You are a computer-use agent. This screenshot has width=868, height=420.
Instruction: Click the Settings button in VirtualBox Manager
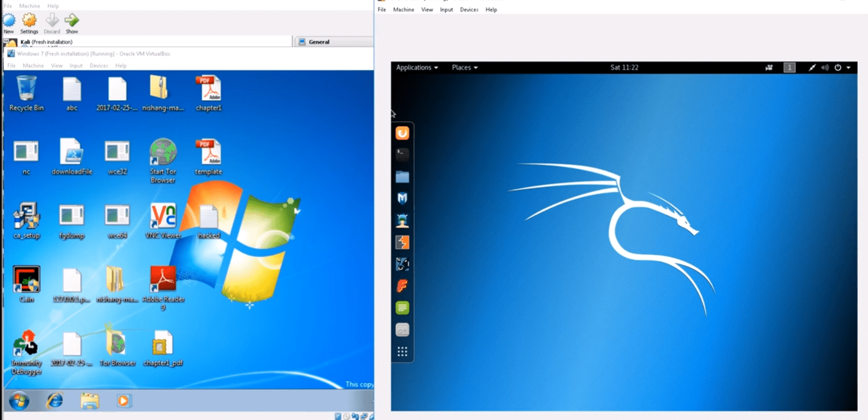click(29, 24)
